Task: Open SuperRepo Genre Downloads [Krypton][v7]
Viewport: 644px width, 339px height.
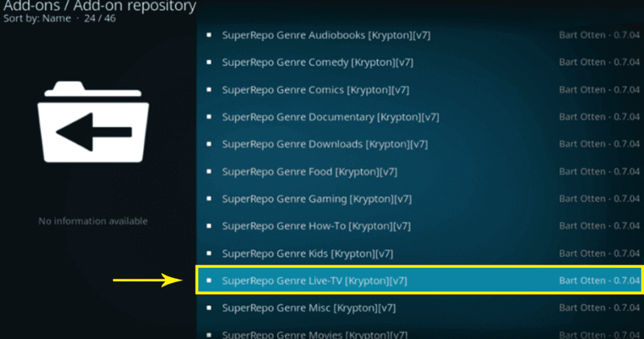Action: pyautogui.click(x=420, y=144)
